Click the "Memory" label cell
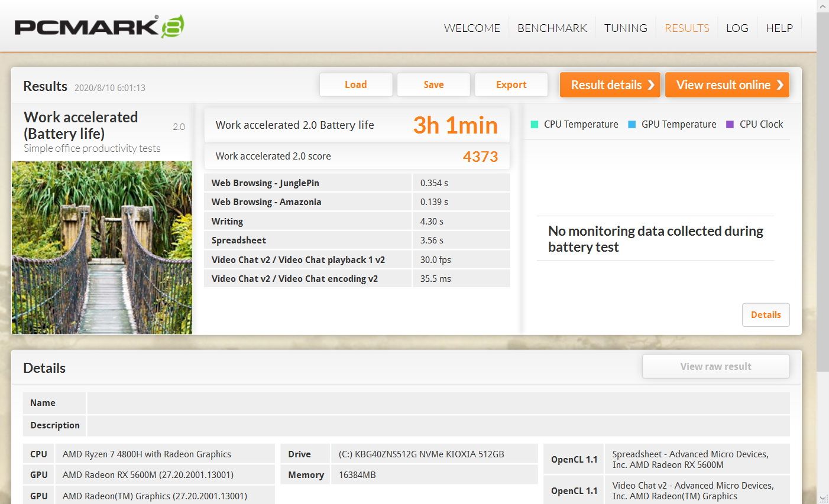Image resolution: width=829 pixels, height=504 pixels. [x=305, y=475]
